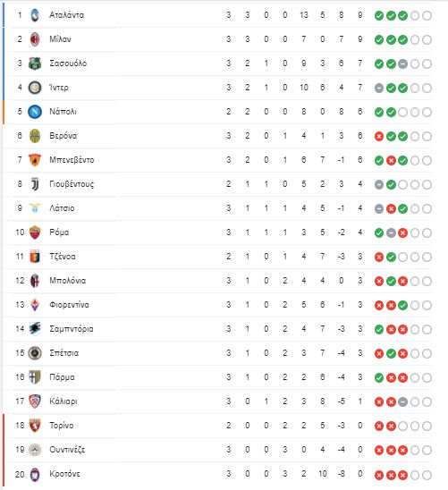Click the Napoli blue N logo
This screenshot has height=490, width=448.
tap(35, 112)
